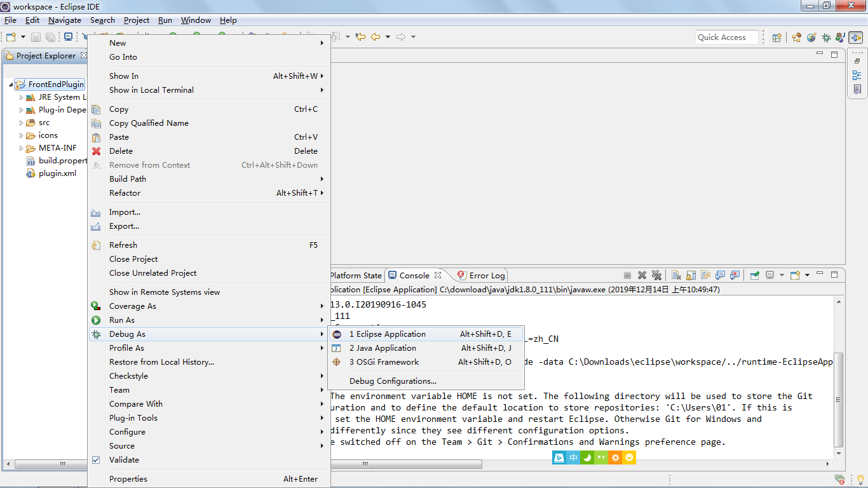Click Remove All Terminated Launches icon
Screen dimensions: 868x488
pos(656,275)
